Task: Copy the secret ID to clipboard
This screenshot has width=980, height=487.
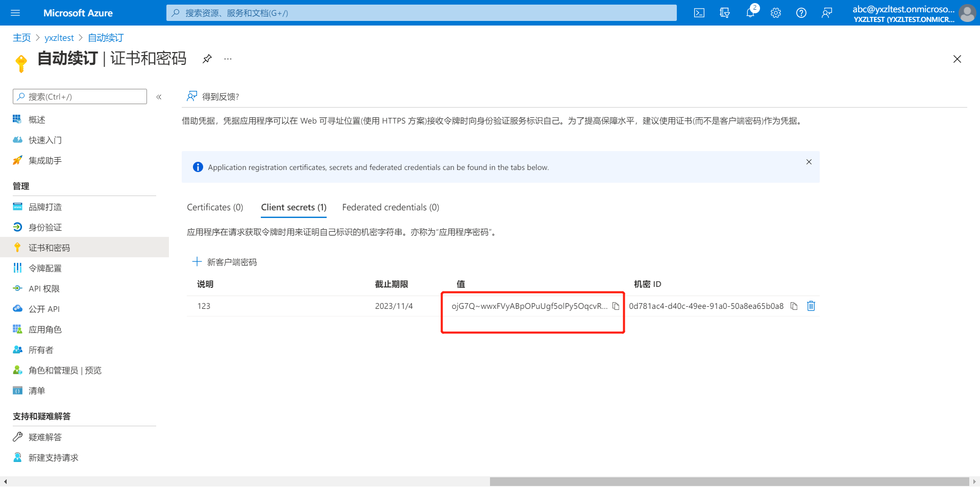Action: (x=794, y=306)
